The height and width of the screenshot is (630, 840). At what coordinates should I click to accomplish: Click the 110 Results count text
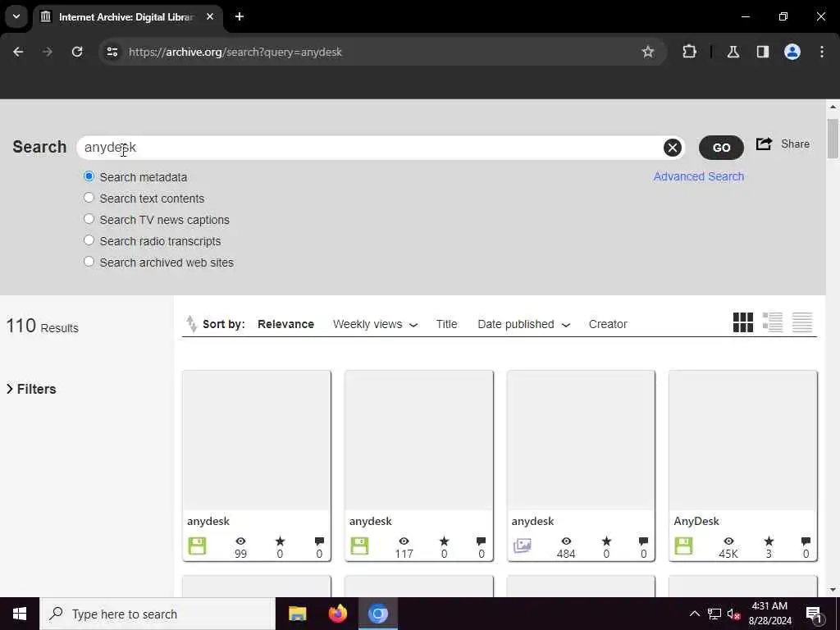43,326
